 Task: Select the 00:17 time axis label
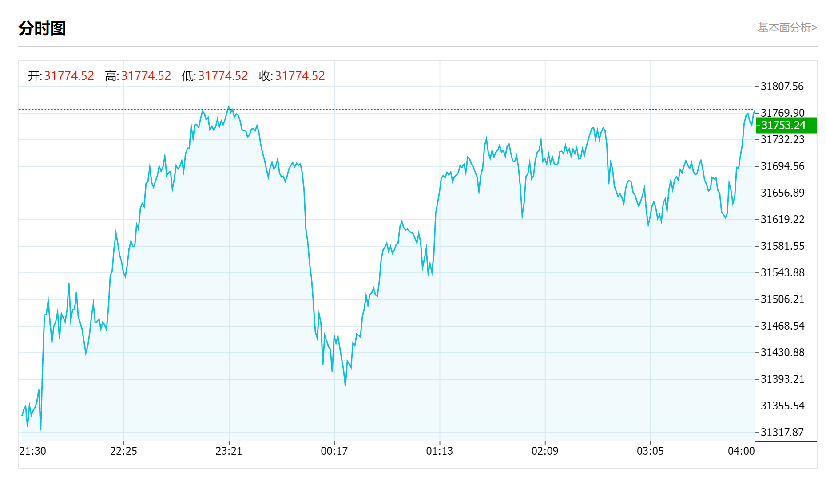[x=334, y=451]
